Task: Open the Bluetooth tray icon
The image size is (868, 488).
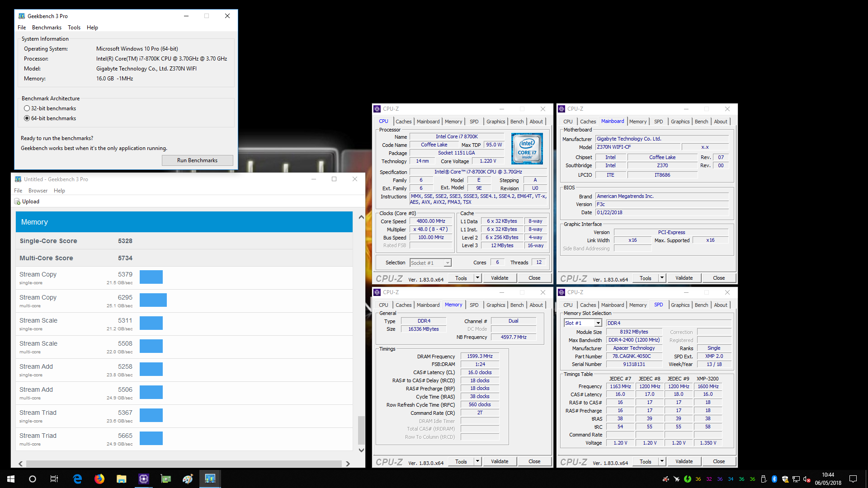Action: (774, 479)
